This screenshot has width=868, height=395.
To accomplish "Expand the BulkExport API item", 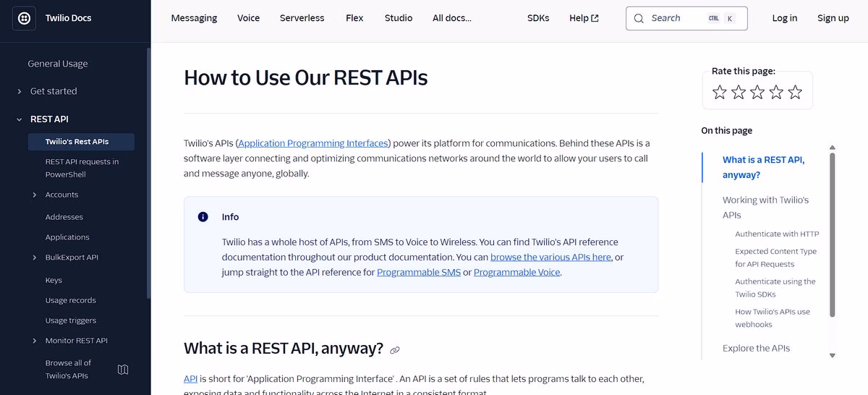I will point(35,258).
